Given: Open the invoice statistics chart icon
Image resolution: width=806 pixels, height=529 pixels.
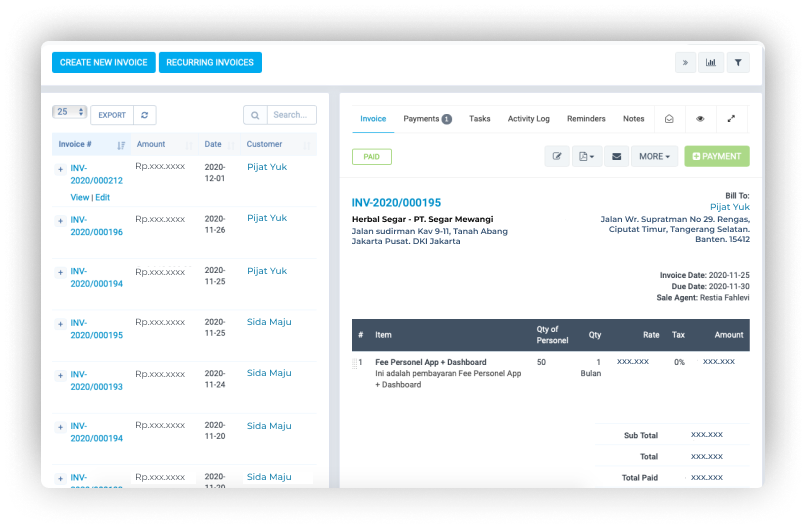Looking at the screenshot, I should [711, 62].
